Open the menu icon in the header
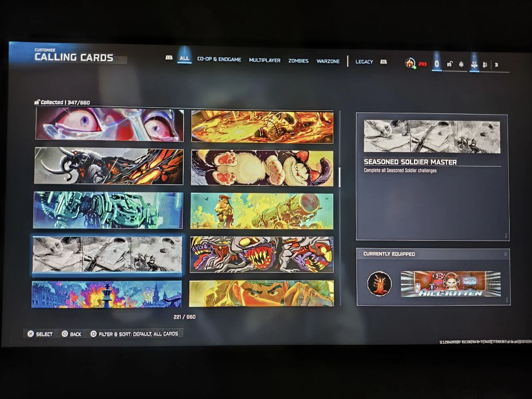The height and width of the screenshot is (399, 532). (x=436, y=64)
